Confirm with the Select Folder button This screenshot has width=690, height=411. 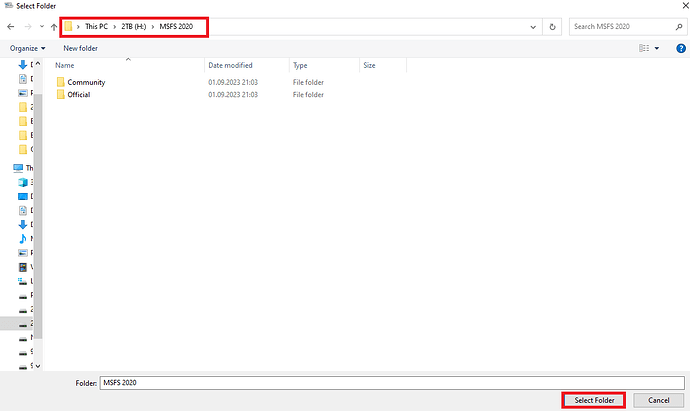pos(593,400)
